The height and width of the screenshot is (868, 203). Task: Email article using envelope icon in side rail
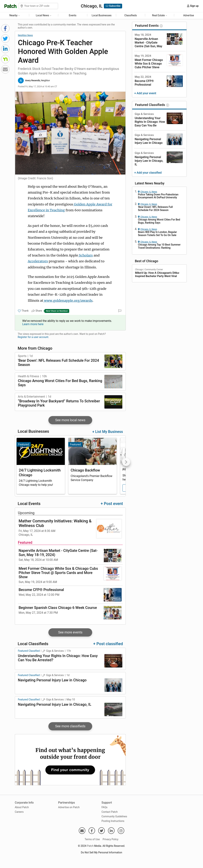point(5,69)
